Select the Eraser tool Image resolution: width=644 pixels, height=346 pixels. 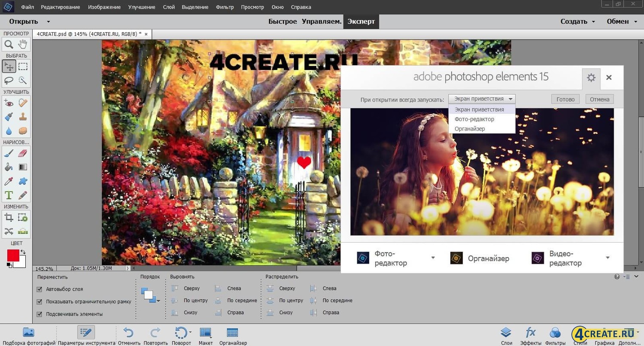click(x=23, y=153)
